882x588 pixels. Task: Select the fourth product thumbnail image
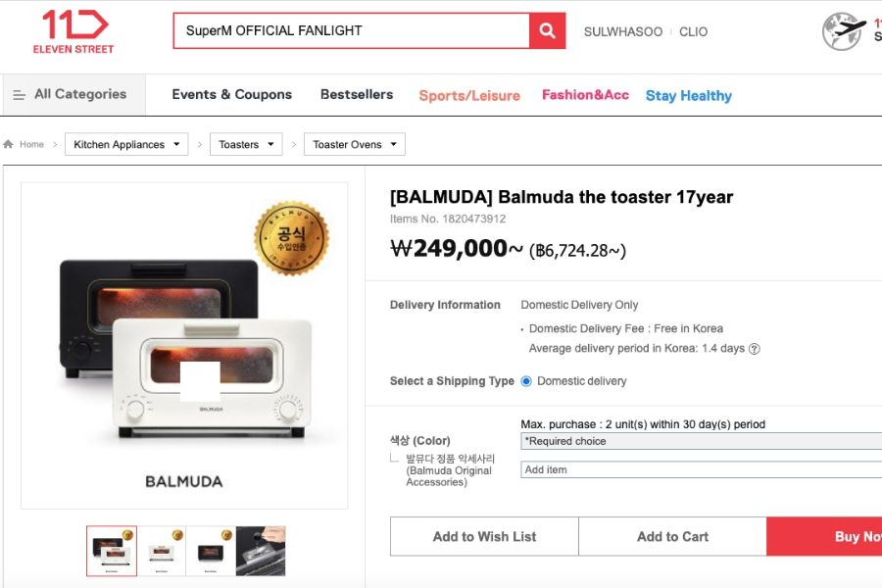click(x=261, y=551)
